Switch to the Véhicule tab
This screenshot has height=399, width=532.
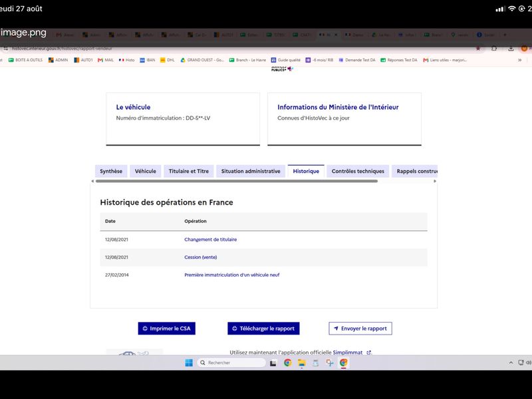pos(145,172)
